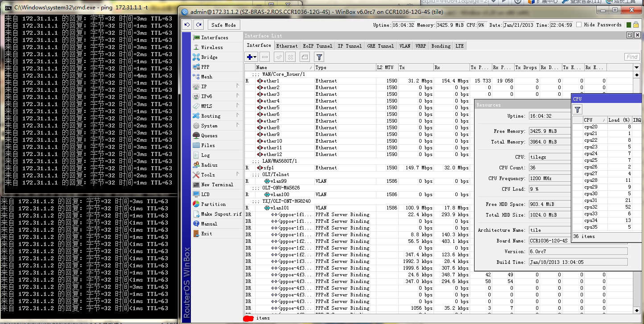644x324 pixels.
Task: Toggle the Hide Passwords checkbox
Action: click(579, 25)
